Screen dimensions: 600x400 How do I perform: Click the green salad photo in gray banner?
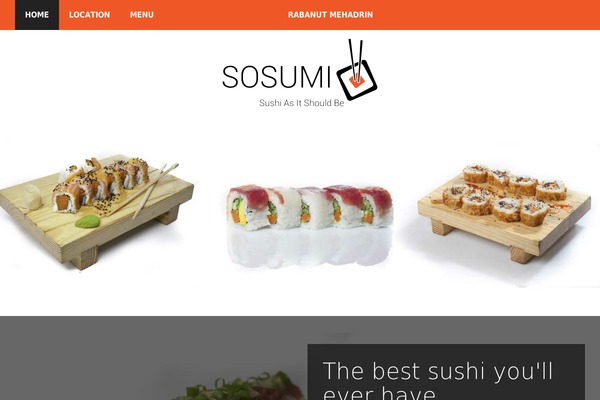coord(239,387)
